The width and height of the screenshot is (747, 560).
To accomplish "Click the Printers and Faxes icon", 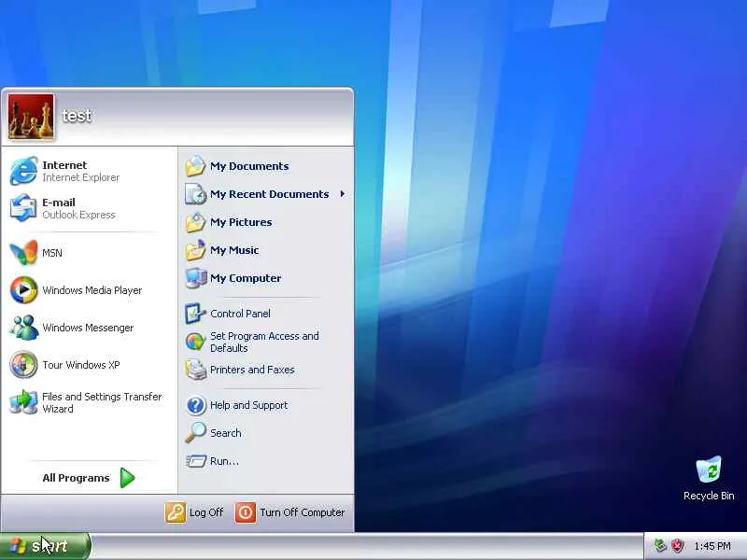I will (x=195, y=370).
